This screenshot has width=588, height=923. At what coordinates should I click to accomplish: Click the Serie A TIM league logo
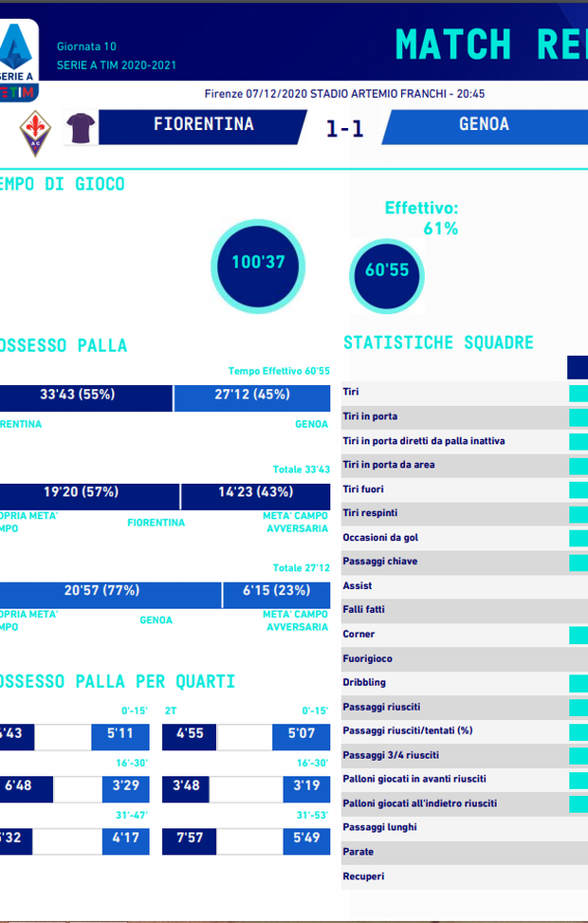(19, 59)
